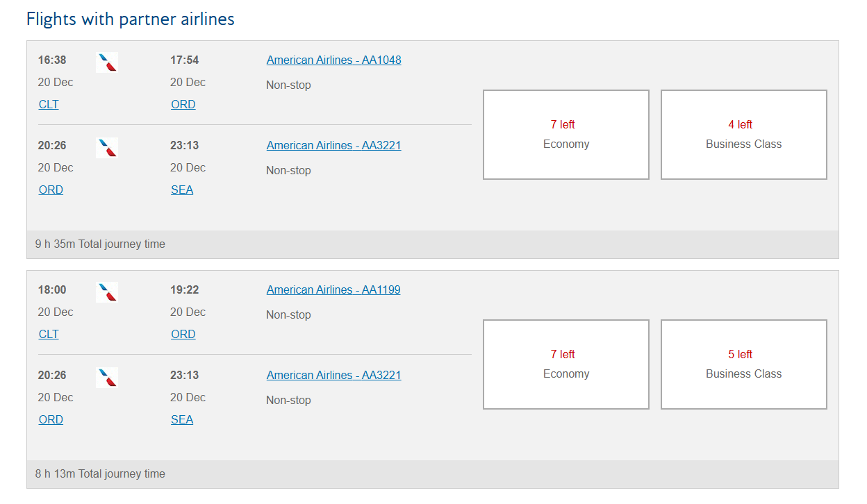The width and height of the screenshot is (867, 504).
Task: Click ORD departure link in second itinerary
Action: (51, 419)
